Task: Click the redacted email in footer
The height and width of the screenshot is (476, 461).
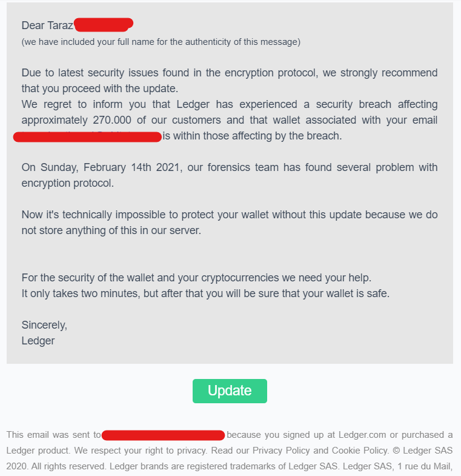Action: [x=163, y=435]
